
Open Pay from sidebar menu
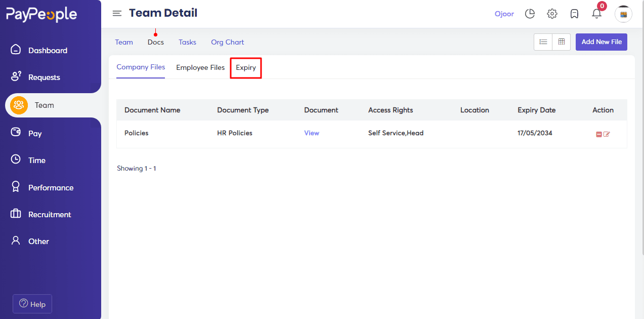coord(35,134)
